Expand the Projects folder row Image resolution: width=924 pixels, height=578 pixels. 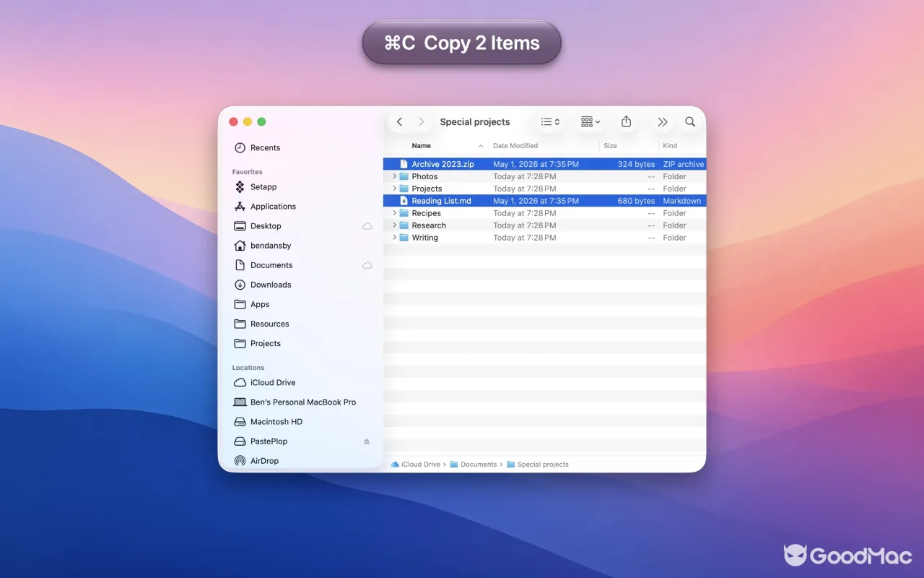394,189
